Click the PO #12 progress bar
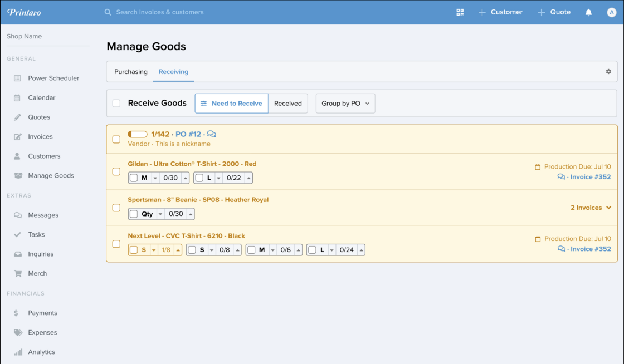This screenshot has width=624, height=364. tap(138, 134)
